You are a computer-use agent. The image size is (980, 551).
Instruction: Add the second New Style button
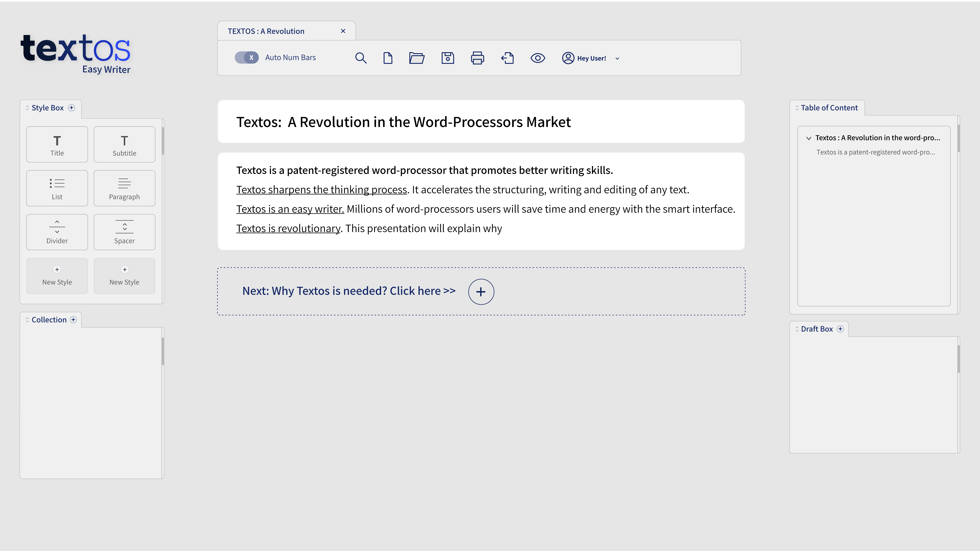124,276
